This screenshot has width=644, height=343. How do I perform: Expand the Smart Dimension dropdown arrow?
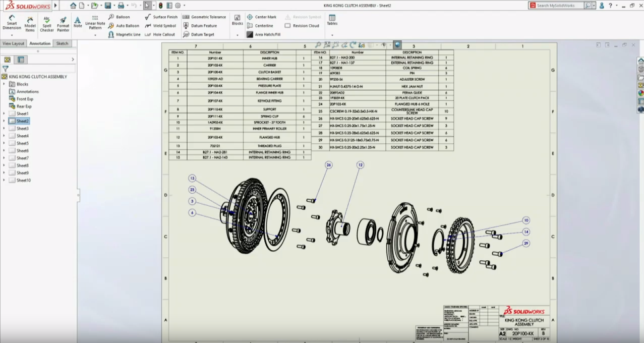[x=12, y=35]
